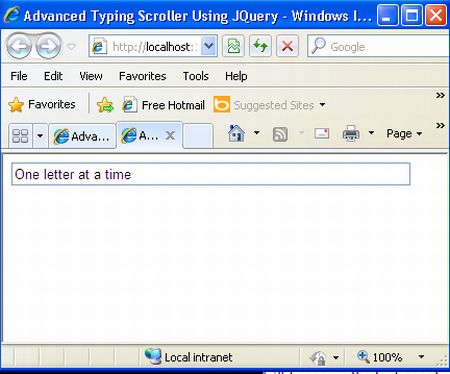Open a new blank tab

[x=198, y=136]
